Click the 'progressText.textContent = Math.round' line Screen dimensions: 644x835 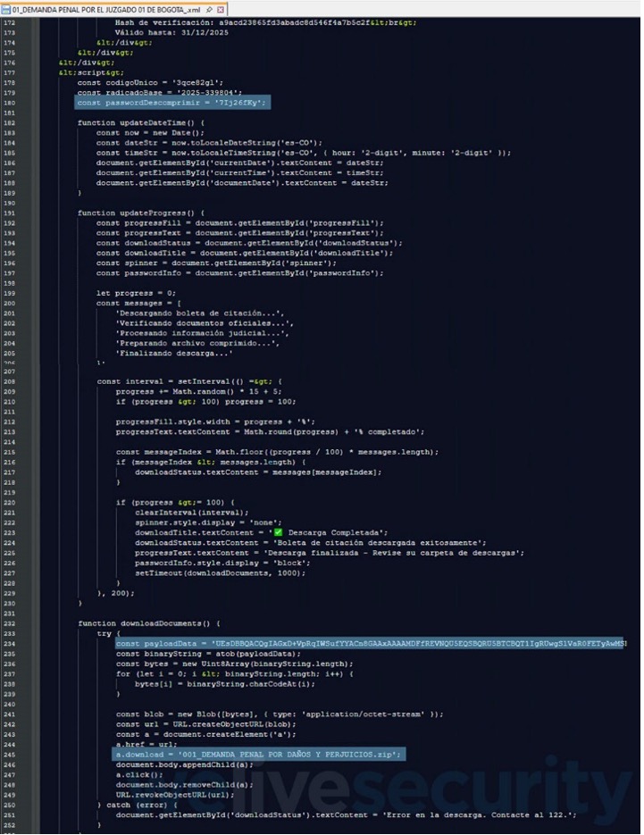(x=270, y=432)
